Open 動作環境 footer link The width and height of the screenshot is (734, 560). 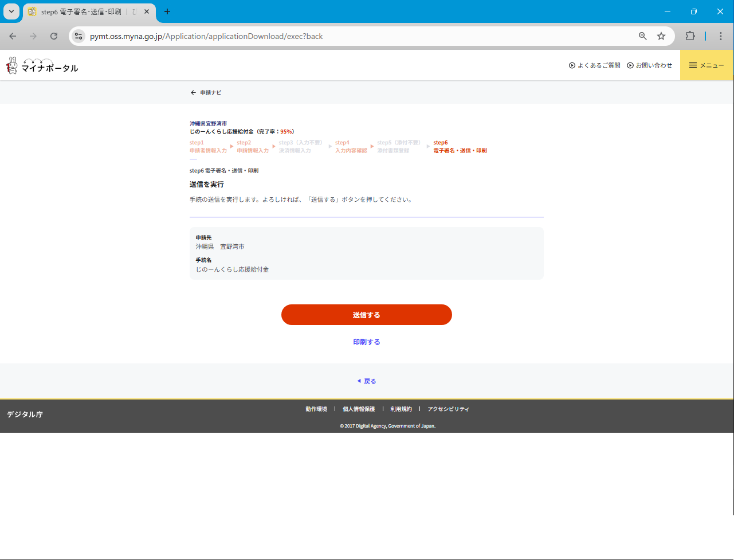pos(316,409)
